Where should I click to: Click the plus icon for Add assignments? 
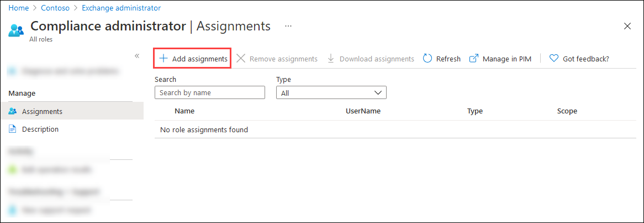click(163, 59)
